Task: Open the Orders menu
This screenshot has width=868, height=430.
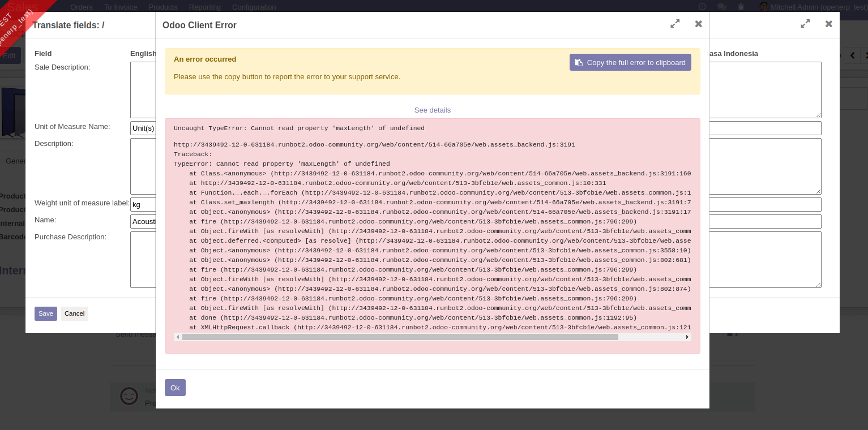Action: coord(82,7)
